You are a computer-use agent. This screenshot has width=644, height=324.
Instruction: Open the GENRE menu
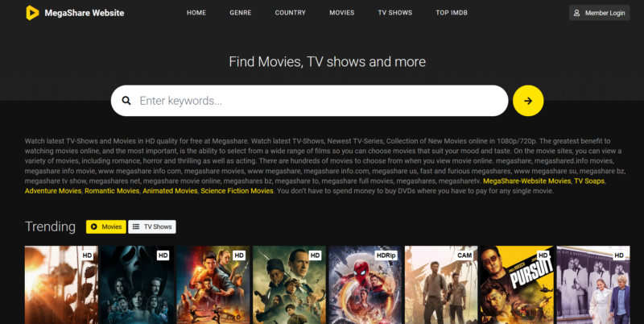[x=240, y=13]
